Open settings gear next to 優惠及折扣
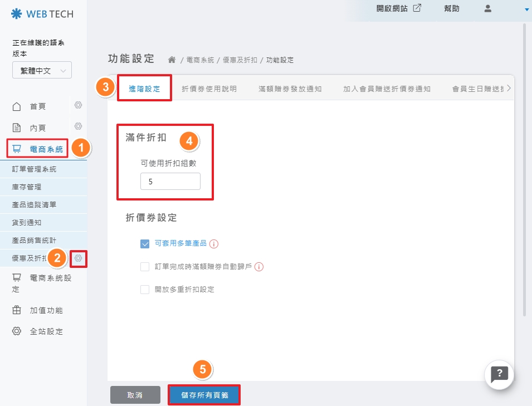Screen dimensions: 532x406 (x=79, y=258)
